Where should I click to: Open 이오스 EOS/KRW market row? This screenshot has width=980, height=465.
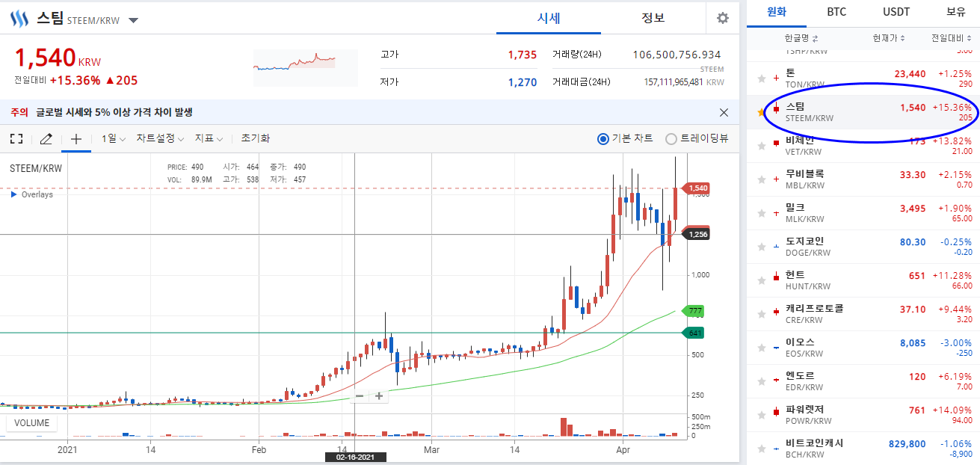[x=863, y=348]
